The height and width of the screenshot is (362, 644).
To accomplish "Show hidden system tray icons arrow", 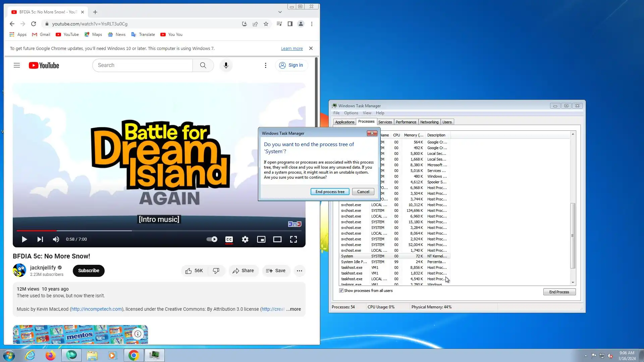I will coord(586,356).
